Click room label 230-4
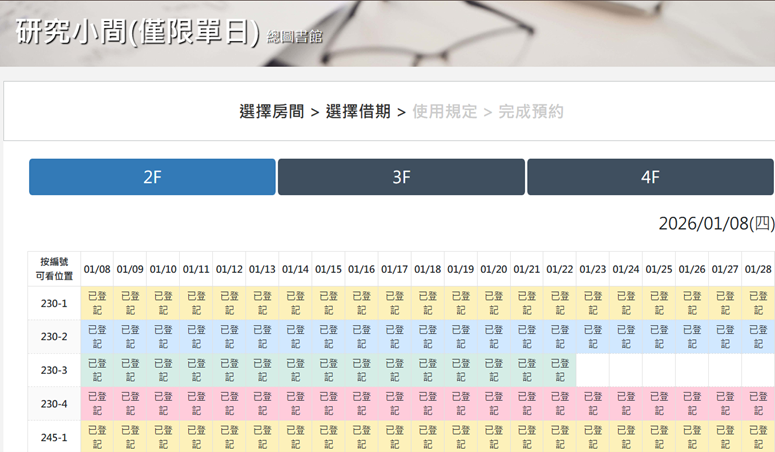775x452 pixels. point(54,404)
